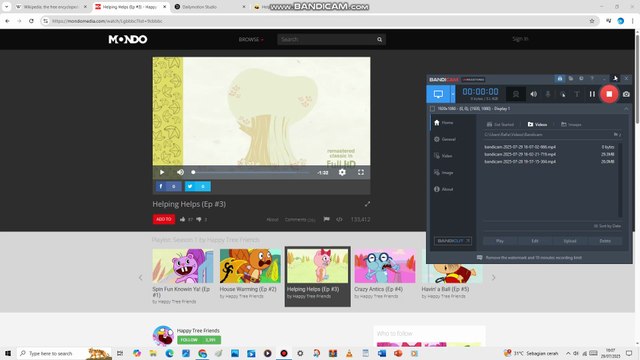Open embed code icon below video
This screenshot has height=360, width=640.
pyautogui.click(x=339, y=219)
